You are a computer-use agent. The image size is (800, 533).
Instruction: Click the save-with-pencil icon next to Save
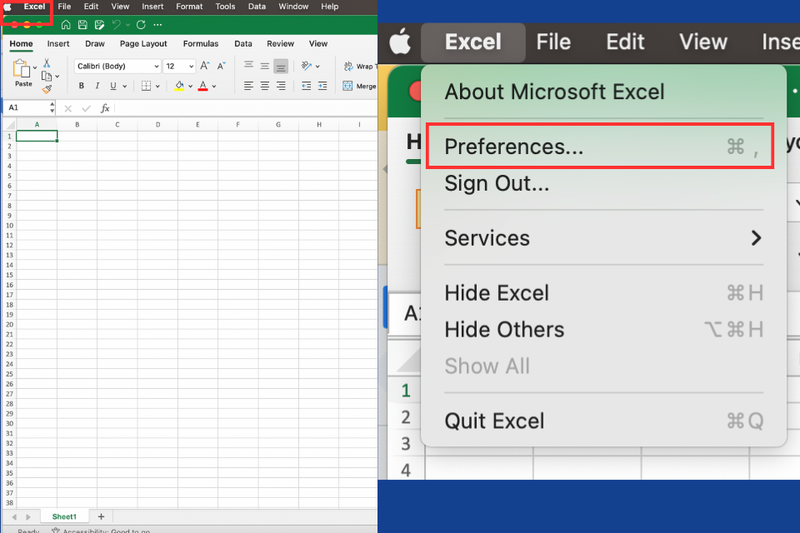[x=99, y=24]
